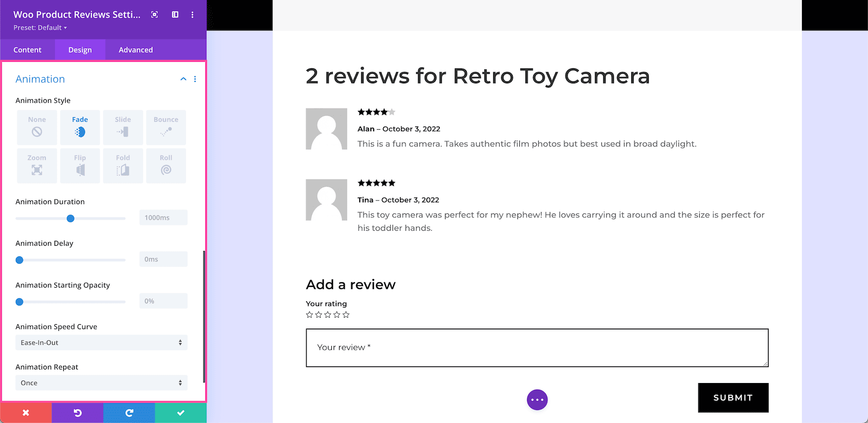Discard changes with red X button
Image resolution: width=868 pixels, height=423 pixels.
tap(26, 413)
